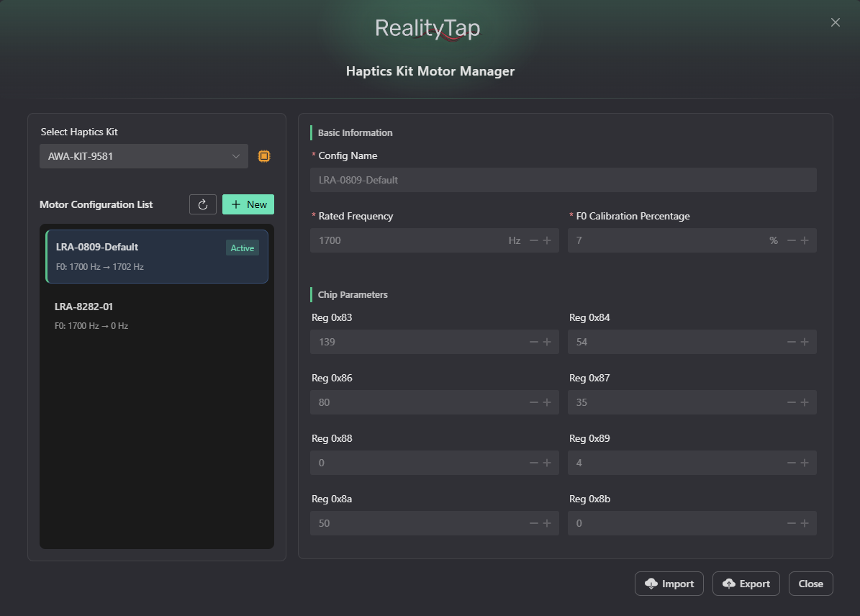The width and height of the screenshot is (860, 616).
Task: Decrement Reg 0x8b value
Action: [x=792, y=522]
